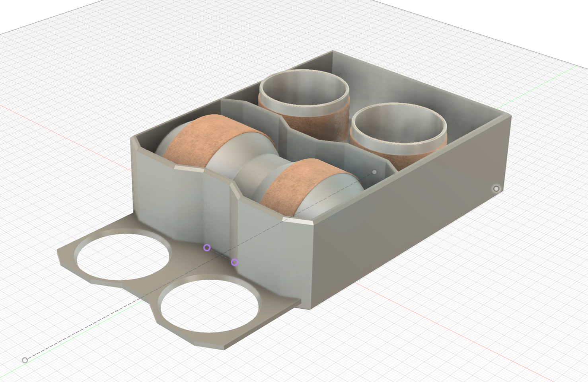Select the left circular hole in the front tray
The height and width of the screenshot is (382, 588).
(123, 256)
